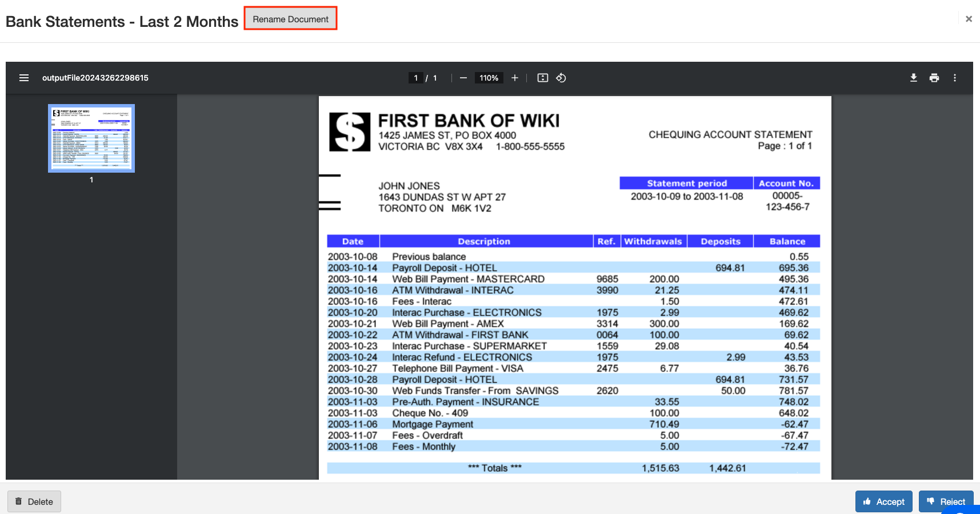Open the PDF viewer sidebar menu icon
The width and height of the screenshot is (980, 514).
[24, 78]
